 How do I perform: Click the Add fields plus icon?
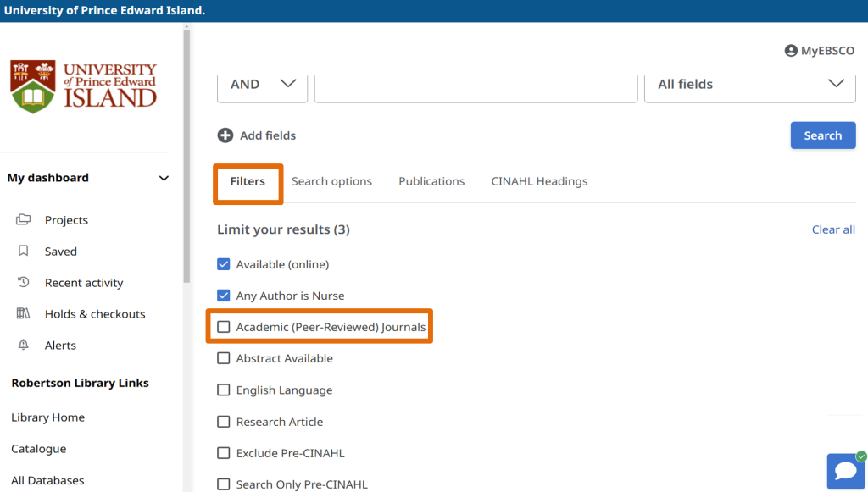click(x=225, y=135)
